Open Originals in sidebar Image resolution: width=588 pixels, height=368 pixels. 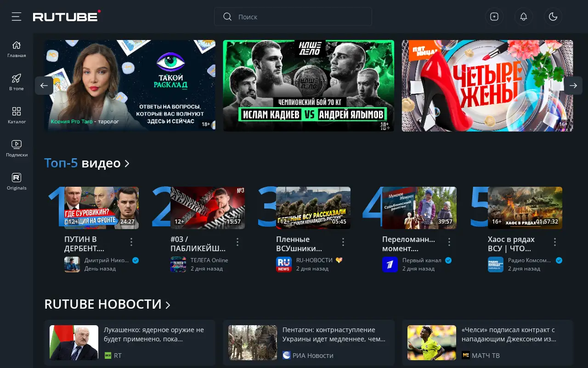pos(17,182)
